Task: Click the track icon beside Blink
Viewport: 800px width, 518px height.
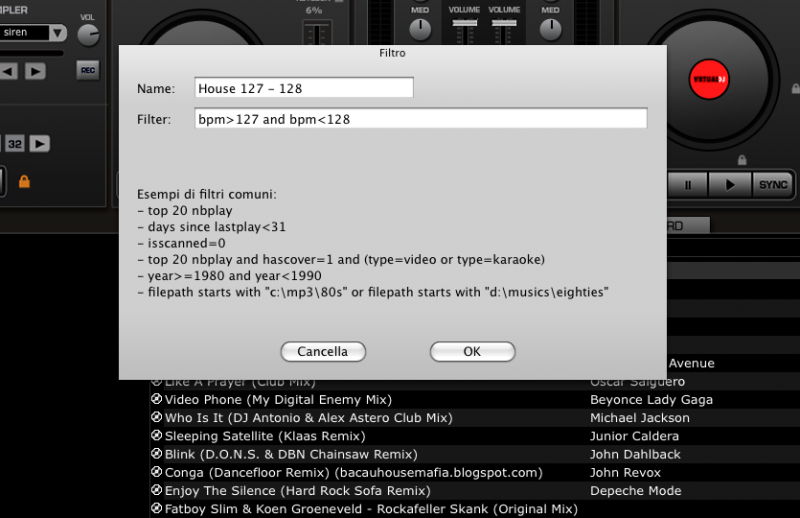Action: [157, 454]
